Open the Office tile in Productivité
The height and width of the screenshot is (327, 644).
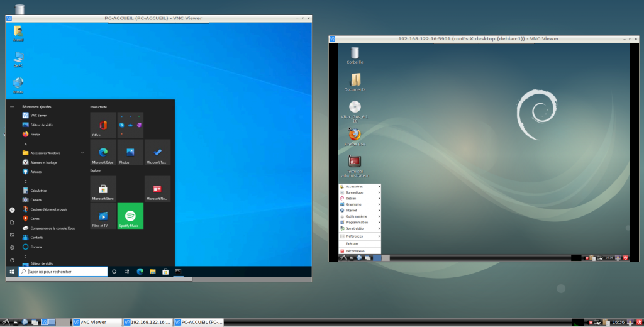pyautogui.click(x=103, y=125)
